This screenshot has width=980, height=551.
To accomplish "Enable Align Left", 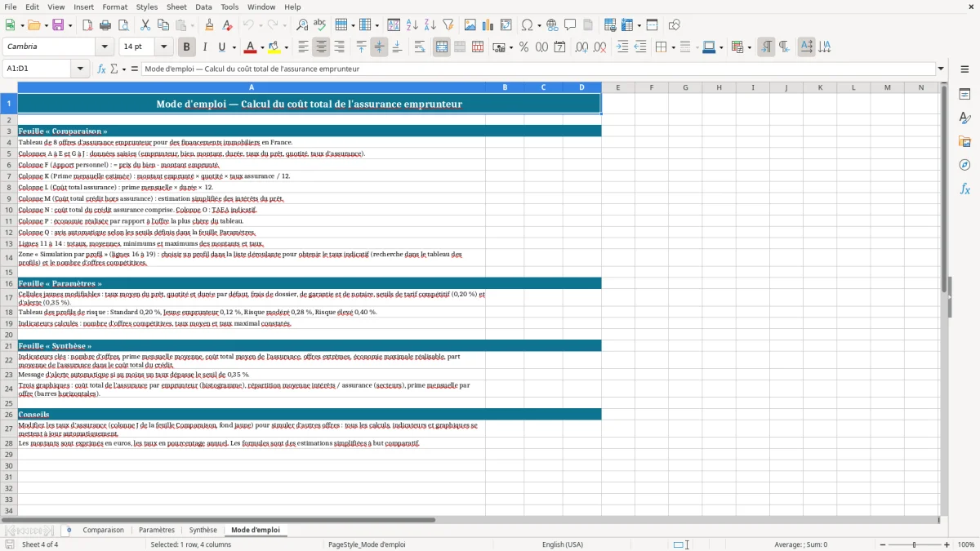I will tap(303, 47).
